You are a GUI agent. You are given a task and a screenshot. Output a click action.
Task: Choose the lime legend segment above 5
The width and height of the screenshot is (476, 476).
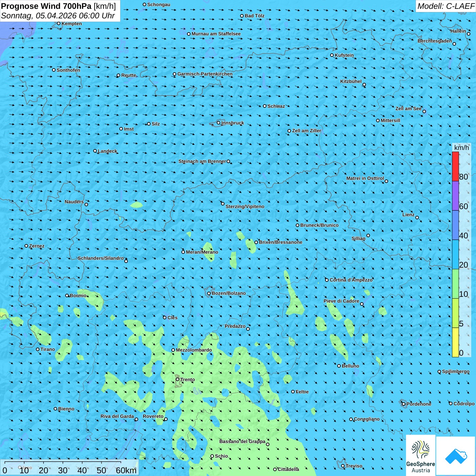coord(455,313)
